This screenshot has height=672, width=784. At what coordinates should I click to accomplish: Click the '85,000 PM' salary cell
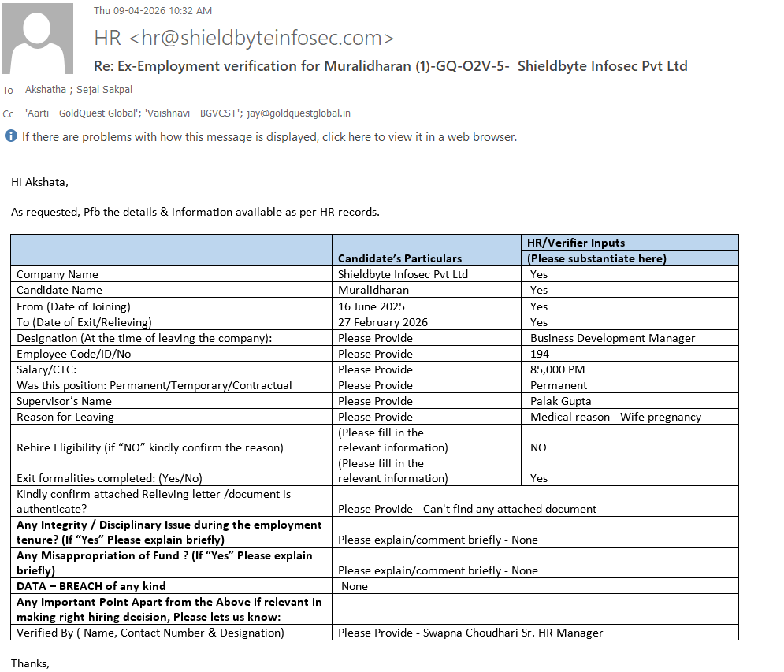click(630, 369)
